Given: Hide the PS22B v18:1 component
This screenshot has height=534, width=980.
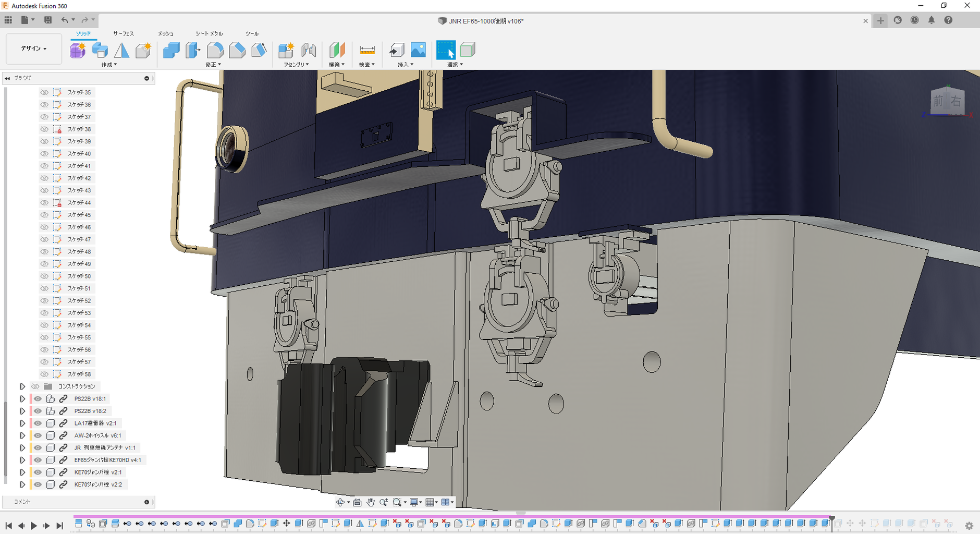Looking at the screenshot, I should point(38,398).
